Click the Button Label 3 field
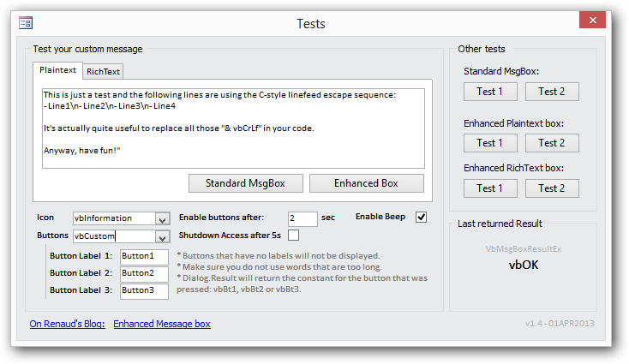The width and height of the screenshot is (629, 364). (x=144, y=291)
